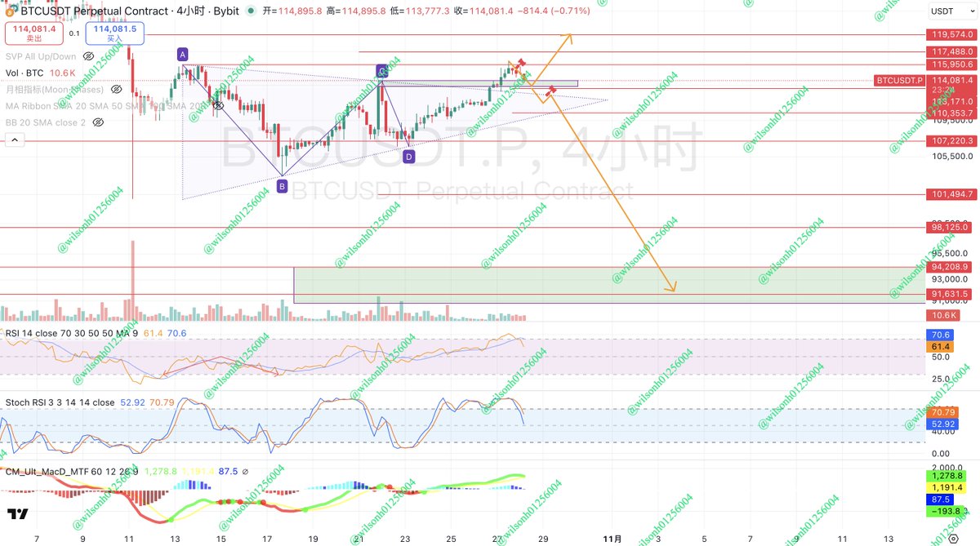The image size is (980, 546).
Task: Click the CM_Ult_MacD error symbol icon
Action: (246, 471)
